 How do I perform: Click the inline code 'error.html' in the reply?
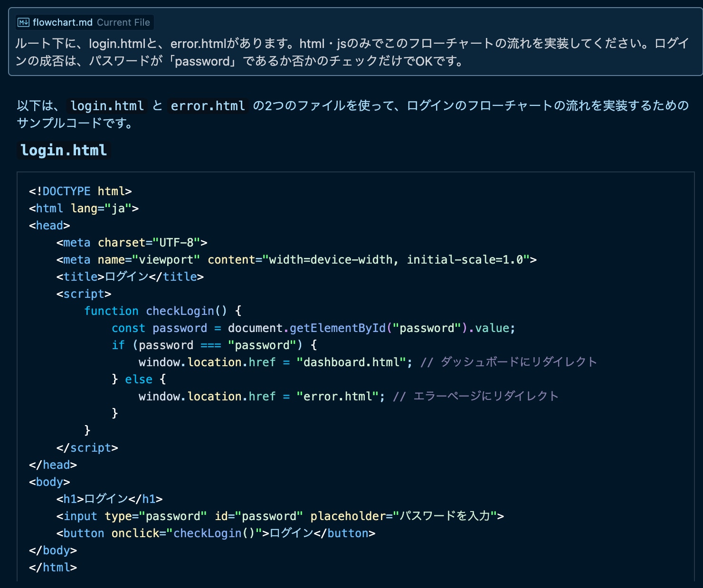pyautogui.click(x=208, y=105)
